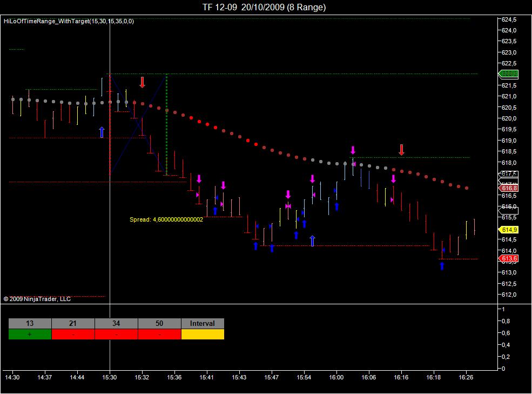Click the yellow Spread: 4,60000000000002 text
The width and height of the screenshot is (532, 394).
[x=166, y=219]
